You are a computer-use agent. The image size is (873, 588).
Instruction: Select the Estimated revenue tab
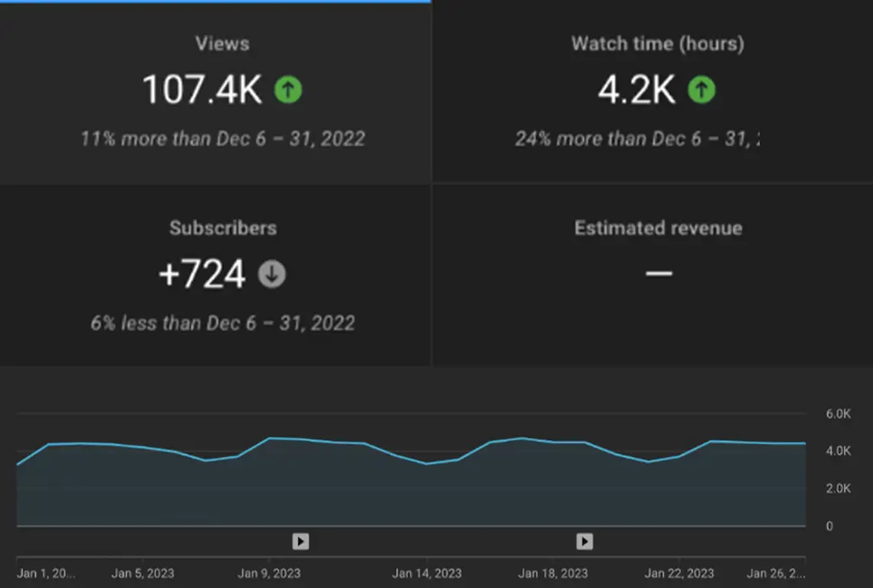(x=658, y=228)
